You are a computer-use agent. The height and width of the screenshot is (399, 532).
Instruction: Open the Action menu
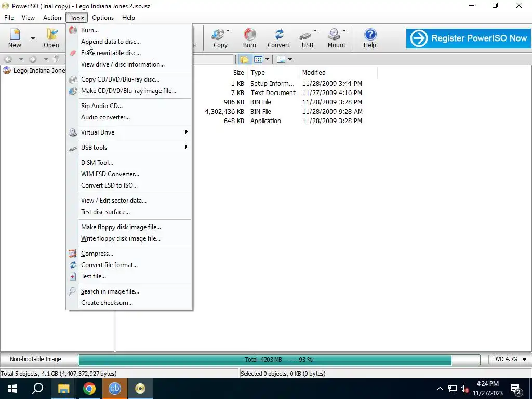[52, 18]
